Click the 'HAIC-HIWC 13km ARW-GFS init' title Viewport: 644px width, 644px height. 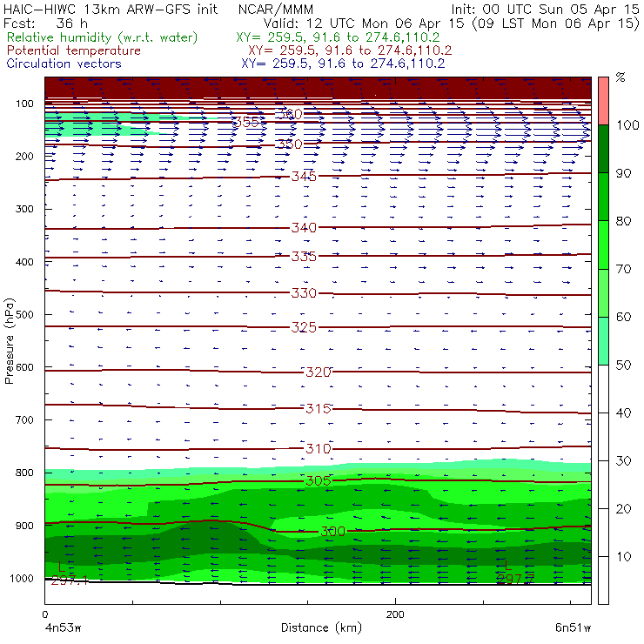point(110,10)
